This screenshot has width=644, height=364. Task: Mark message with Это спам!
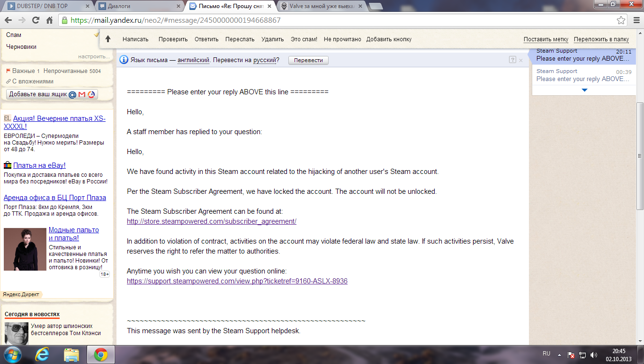click(304, 39)
